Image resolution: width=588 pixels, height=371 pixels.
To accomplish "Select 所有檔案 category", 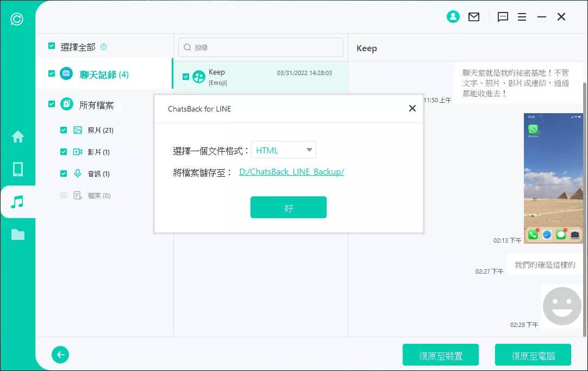I will coord(96,105).
